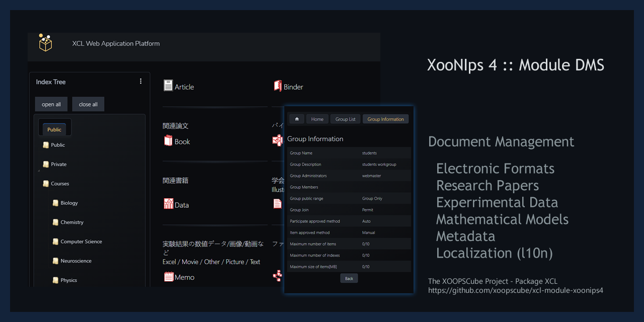Select the Group Information breadcrumb tab

click(x=385, y=119)
